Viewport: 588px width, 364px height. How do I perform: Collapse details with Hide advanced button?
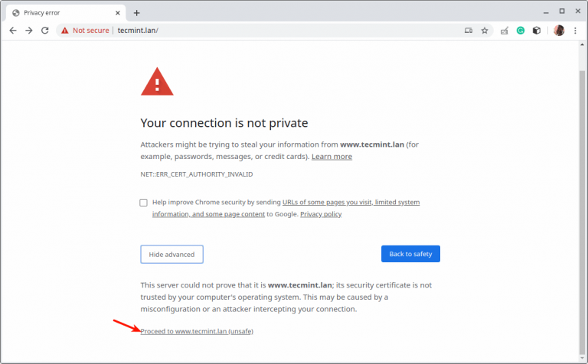(171, 254)
